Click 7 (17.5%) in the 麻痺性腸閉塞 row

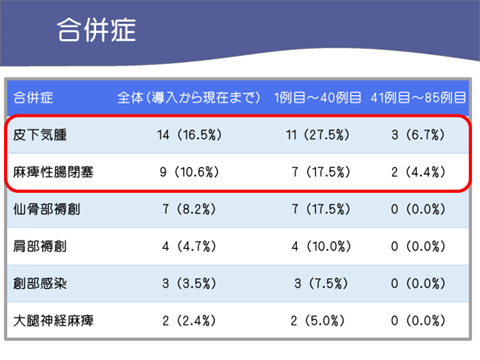pyautogui.click(x=321, y=172)
